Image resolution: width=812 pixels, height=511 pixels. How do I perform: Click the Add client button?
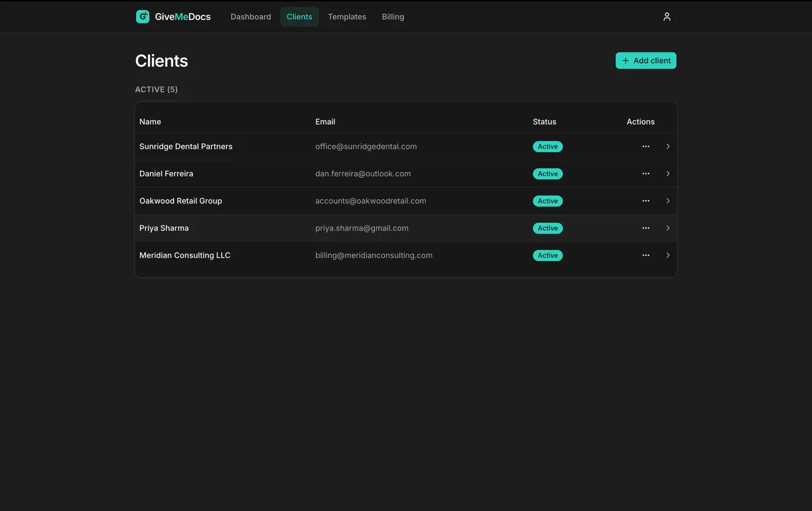646,61
